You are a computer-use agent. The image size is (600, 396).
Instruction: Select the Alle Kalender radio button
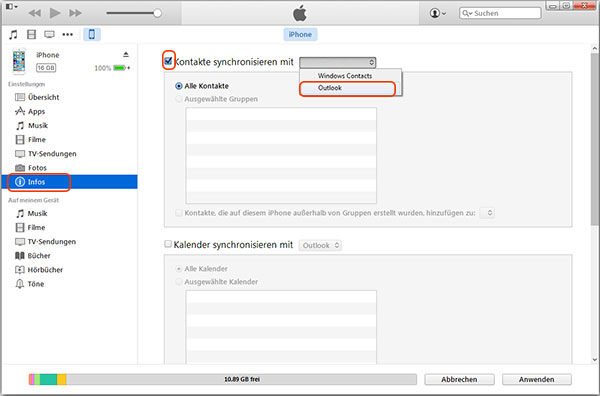point(179,269)
